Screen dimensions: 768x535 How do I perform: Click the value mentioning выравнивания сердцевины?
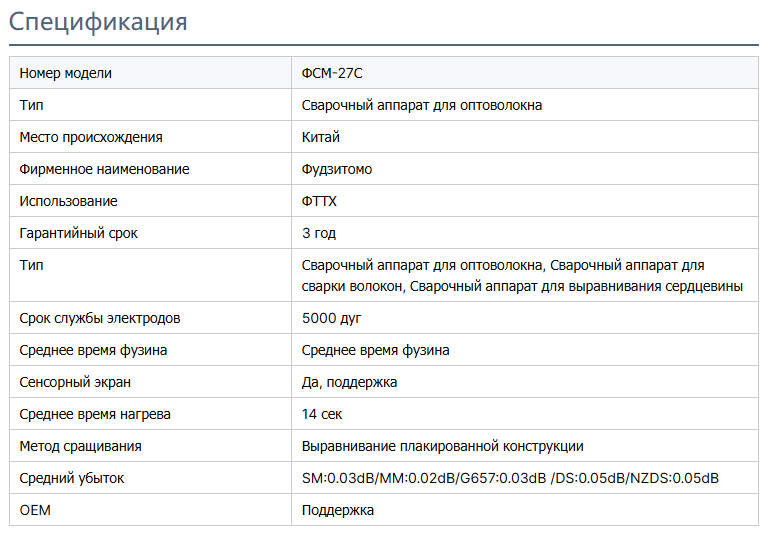[x=522, y=275]
